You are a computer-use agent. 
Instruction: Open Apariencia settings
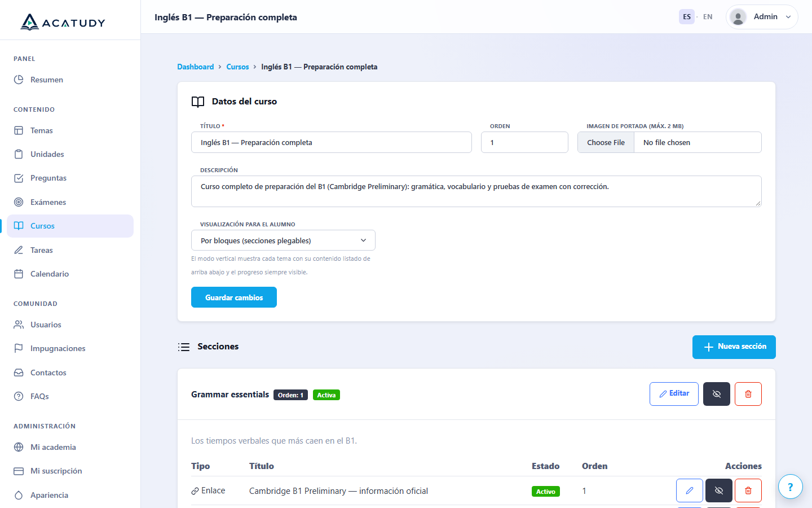pos(70,495)
